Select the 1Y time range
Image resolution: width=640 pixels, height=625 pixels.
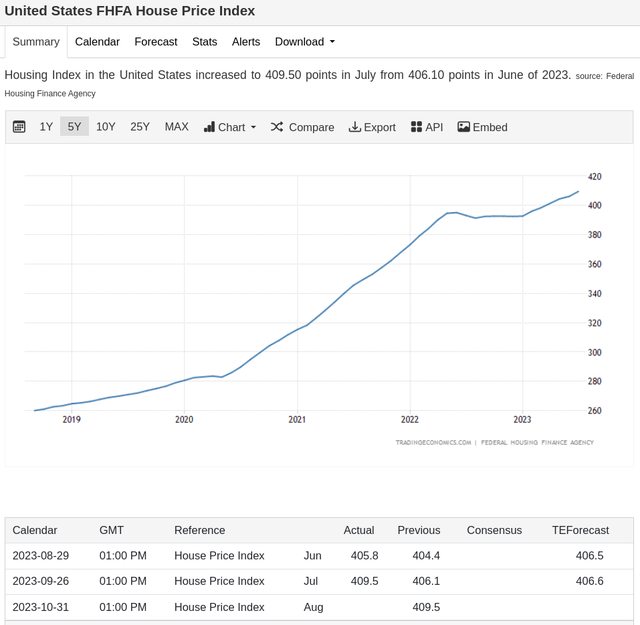[46, 127]
